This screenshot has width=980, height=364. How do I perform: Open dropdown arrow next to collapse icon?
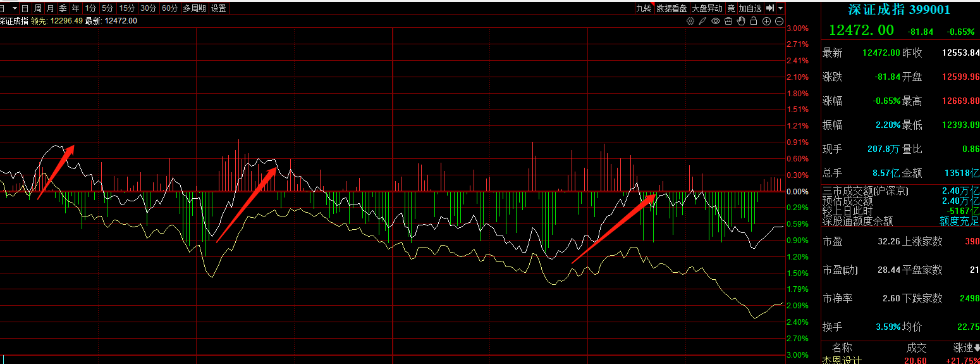point(781,8)
